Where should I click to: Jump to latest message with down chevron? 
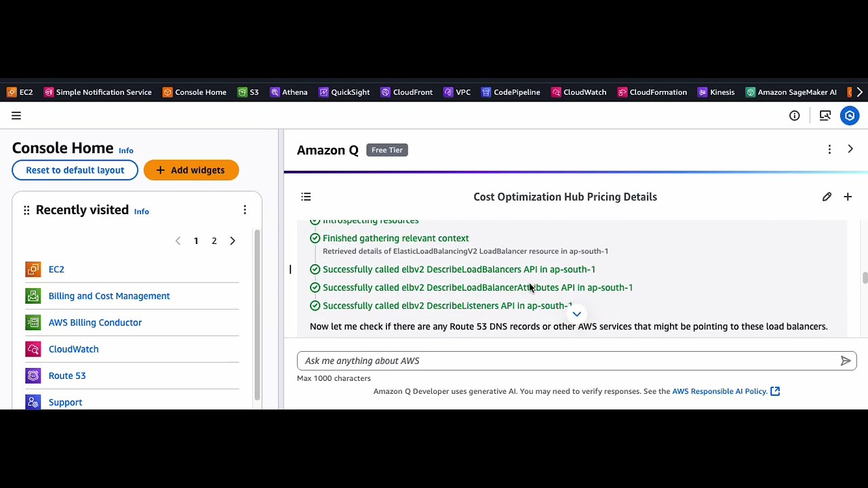pyautogui.click(x=576, y=314)
